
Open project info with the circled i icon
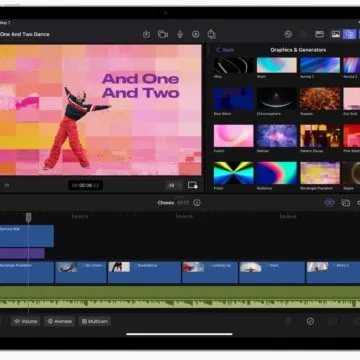point(197,203)
